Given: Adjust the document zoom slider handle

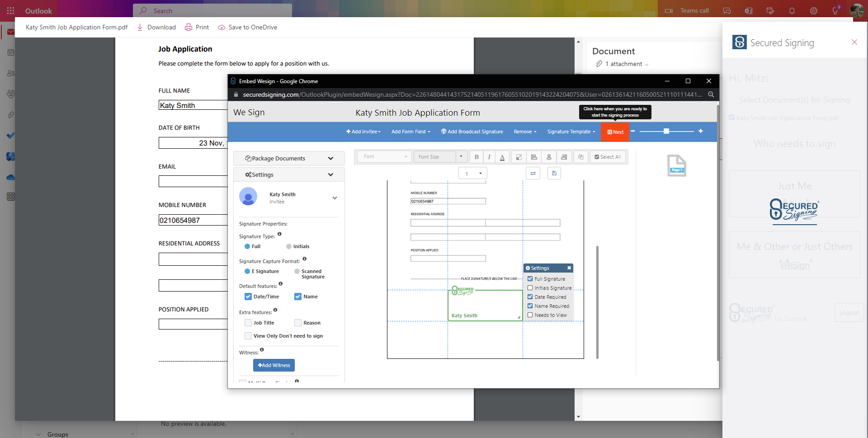Looking at the screenshot, I should tap(666, 131).
